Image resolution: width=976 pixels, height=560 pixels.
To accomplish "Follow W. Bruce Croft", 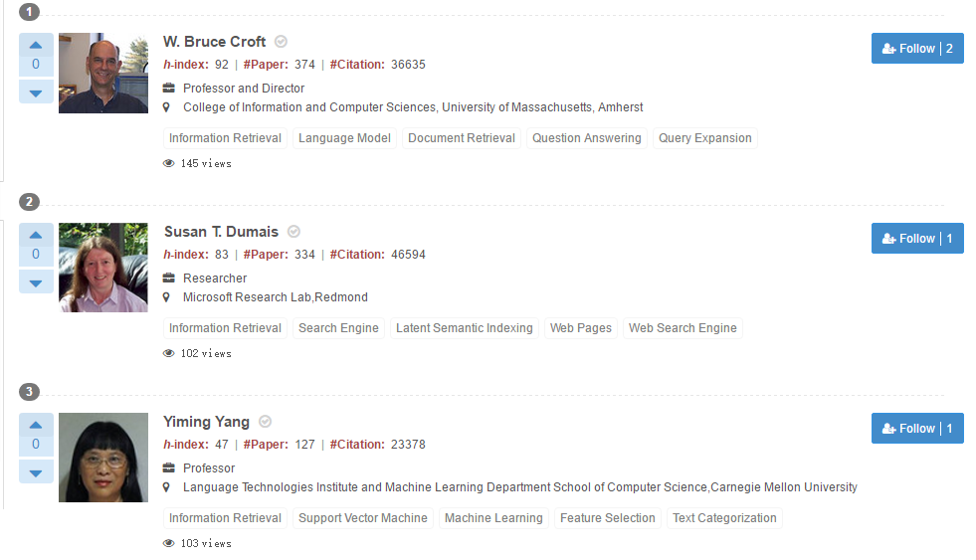I will click(916, 49).
